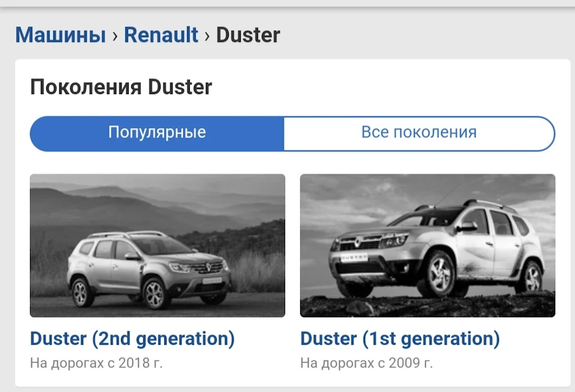This screenshot has width=575, height=392.
Task: Open the Duster 2nd generation photo
Action: coord(158,245)
